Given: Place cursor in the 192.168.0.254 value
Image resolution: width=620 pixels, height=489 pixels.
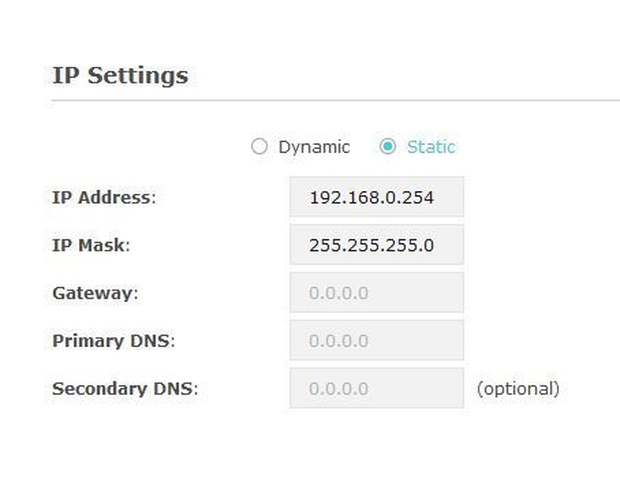Looking at the screenshot, I should tap(372, 197).
